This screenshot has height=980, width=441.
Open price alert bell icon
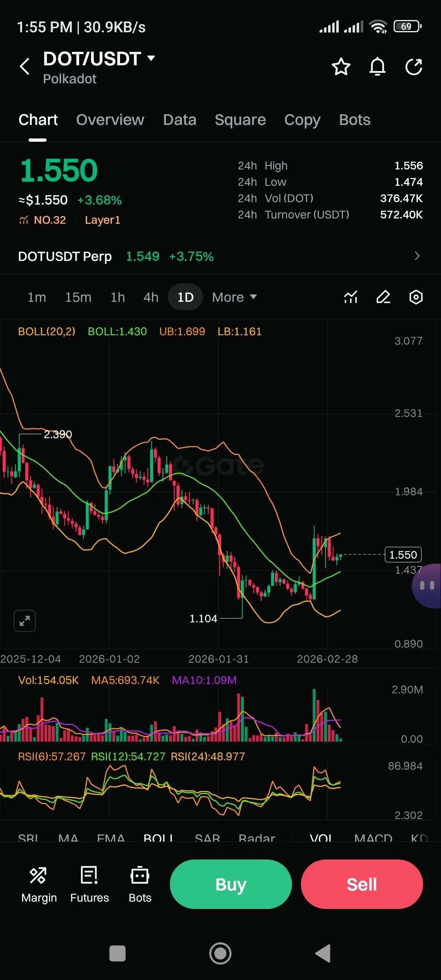tap(377, 67)
